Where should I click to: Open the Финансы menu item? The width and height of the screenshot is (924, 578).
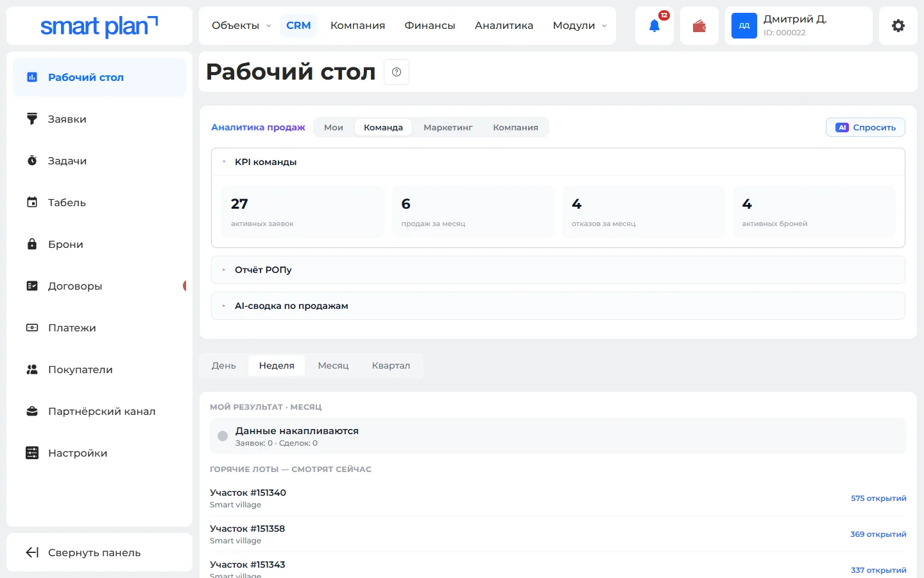(x=430, y=26)
